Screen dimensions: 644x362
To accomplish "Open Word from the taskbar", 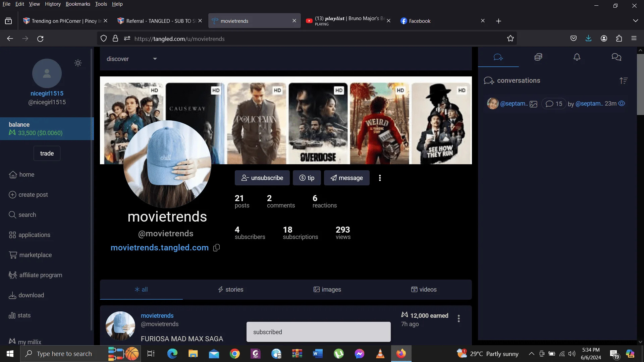I will pyautogui.click(x=318, y=354).
